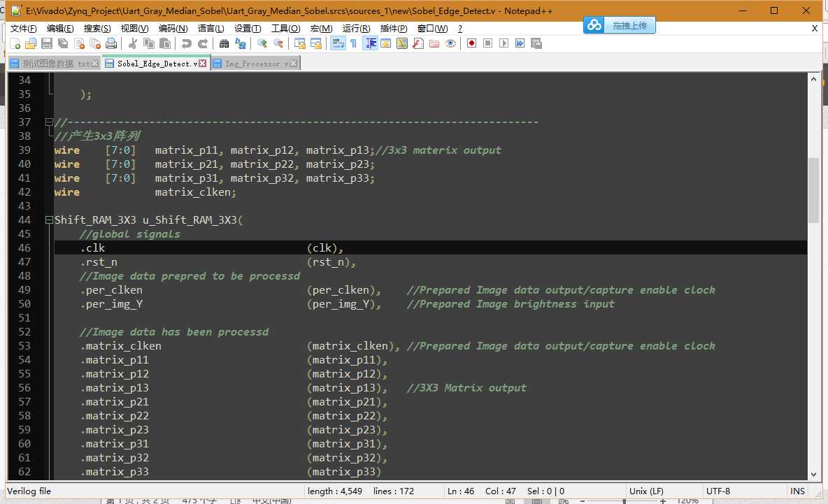The height and width of the screenshot is (504, 828).
Task: Click the vertical scrollbar thumb
Action: (814, 190)
